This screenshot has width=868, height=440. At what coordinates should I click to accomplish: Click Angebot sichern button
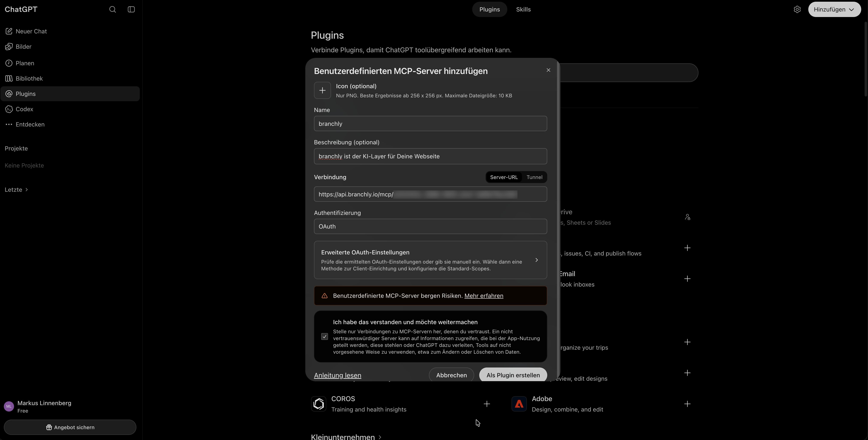click(70, 427)
